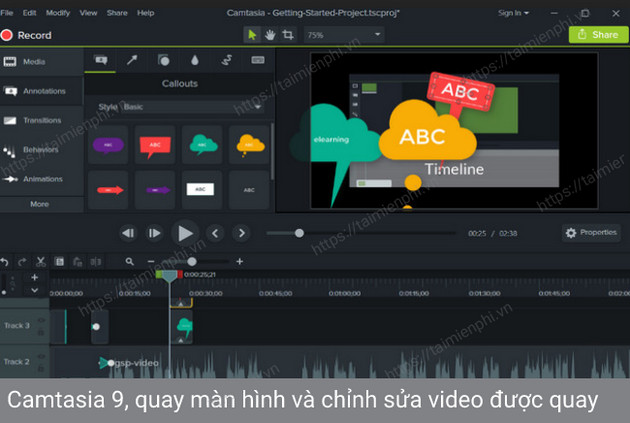Split the clip at the playhead
Viewport: 630px width, 423px height.
click(96, 262)
